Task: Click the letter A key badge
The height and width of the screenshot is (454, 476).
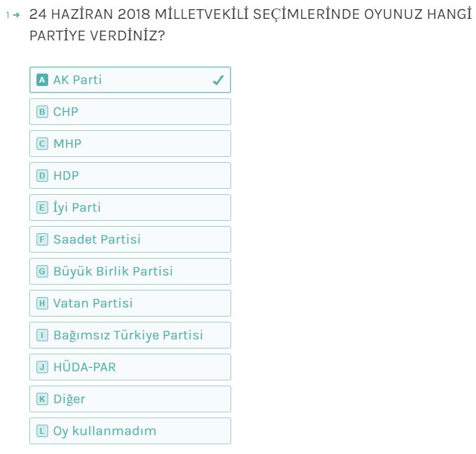Action: click(42, 80)
